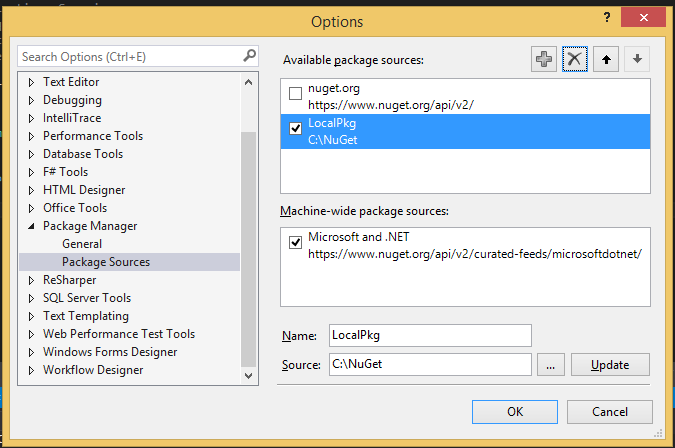Click the Update button

(x=610, y=365)
